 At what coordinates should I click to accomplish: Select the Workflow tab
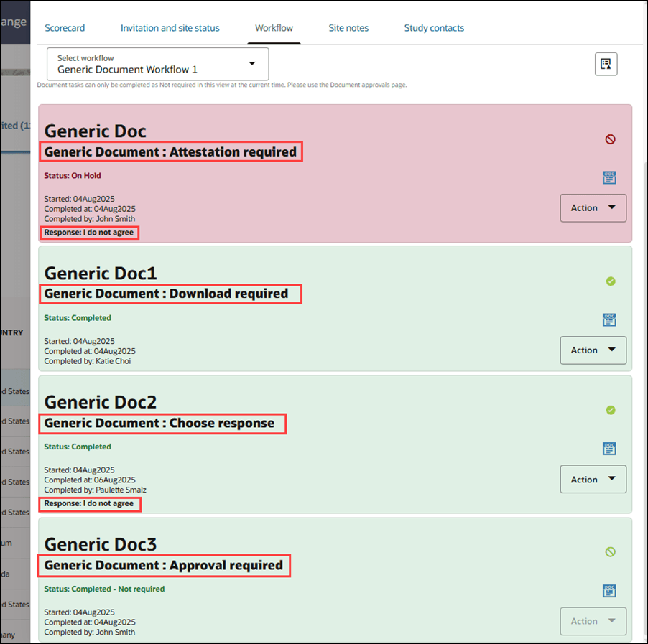(274, 28)
